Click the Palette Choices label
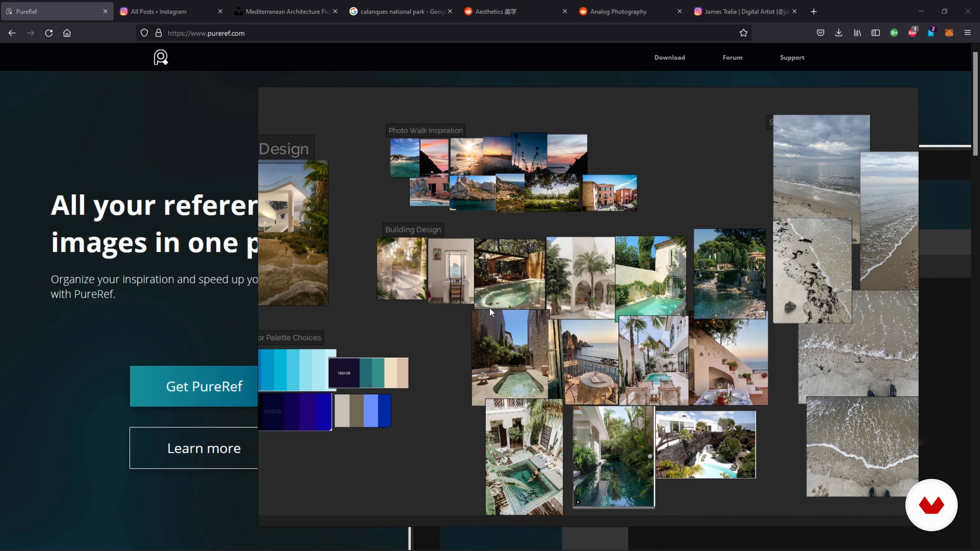 point(291,338)
